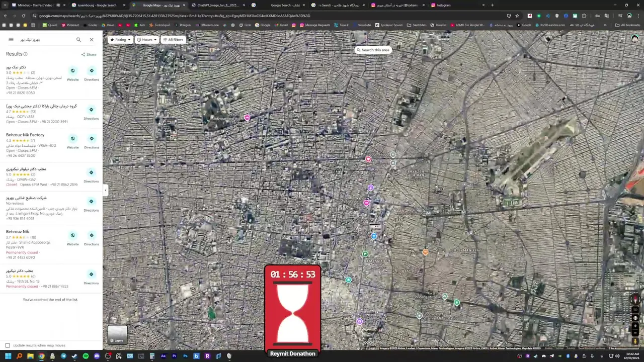Open the Rating filter dropdown
This screenshot has height=362, width=644.
pos(120,40)
